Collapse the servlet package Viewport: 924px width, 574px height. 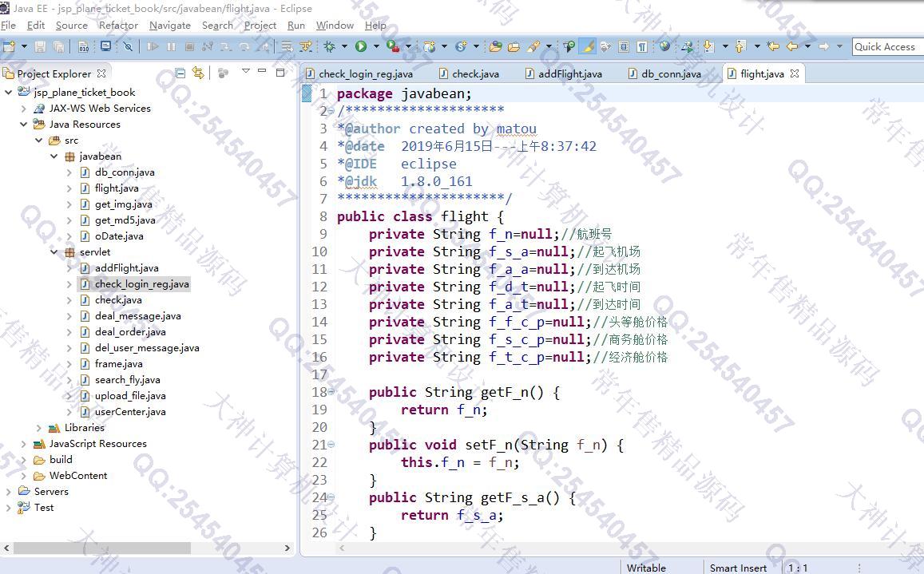pyautogui.click(x=54, y=252)
